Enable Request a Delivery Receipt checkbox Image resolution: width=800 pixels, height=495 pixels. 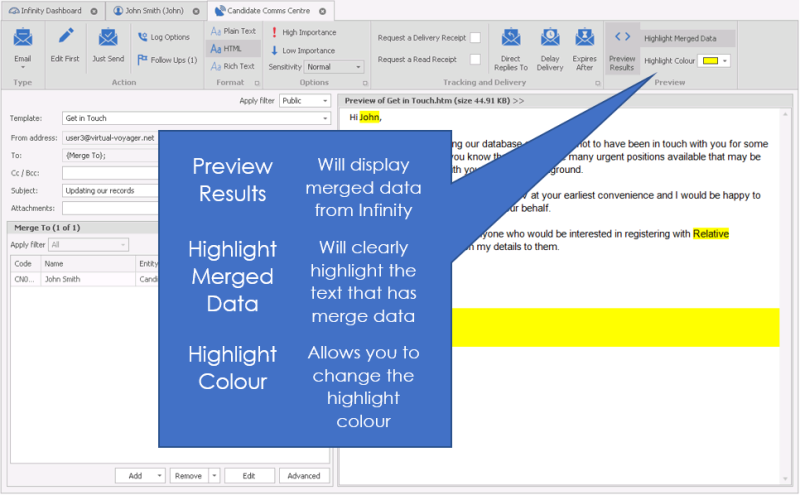[475, 38]
